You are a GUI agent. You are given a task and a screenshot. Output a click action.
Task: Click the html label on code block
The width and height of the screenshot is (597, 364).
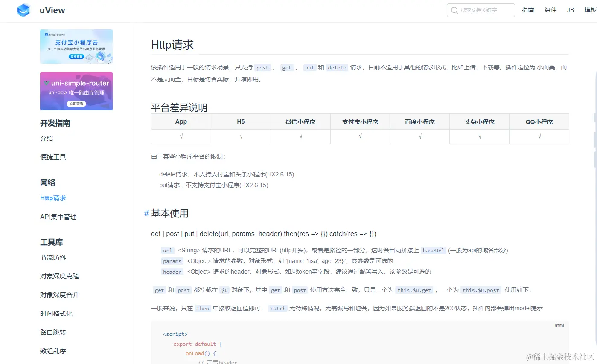[x=559, y=326]
